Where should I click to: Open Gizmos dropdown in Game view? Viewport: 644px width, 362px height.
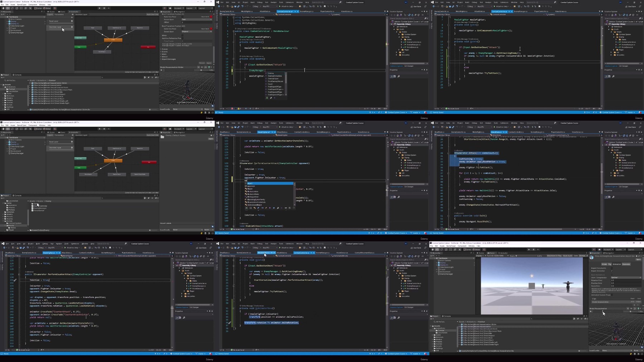click(583, 256)
